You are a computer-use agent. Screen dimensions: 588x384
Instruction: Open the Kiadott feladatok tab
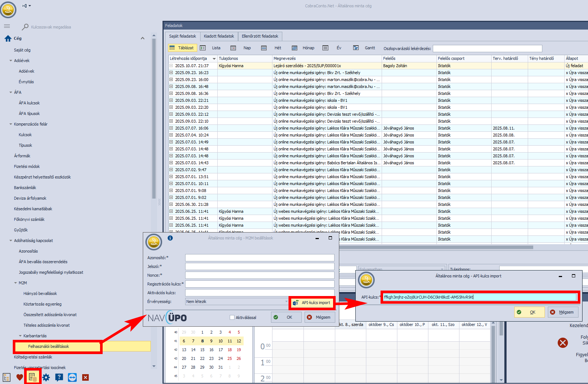(x=219, y=36)
